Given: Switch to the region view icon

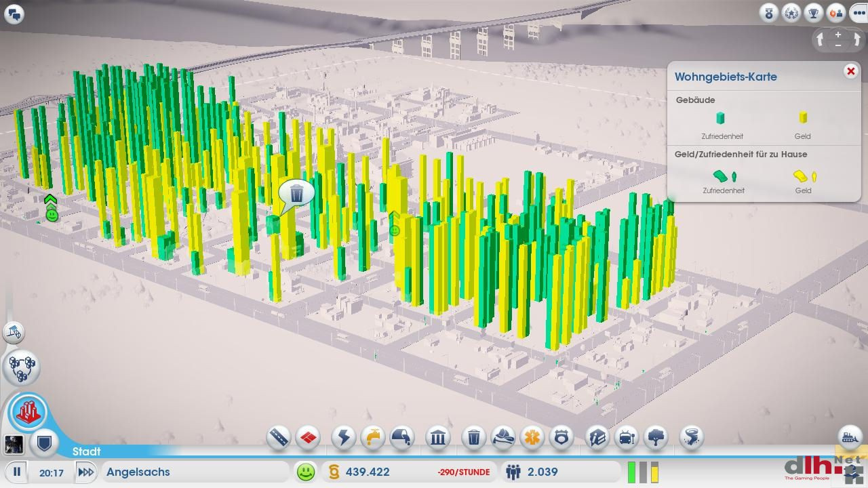Looking at the screenshot, I should (x=22, y=367).
